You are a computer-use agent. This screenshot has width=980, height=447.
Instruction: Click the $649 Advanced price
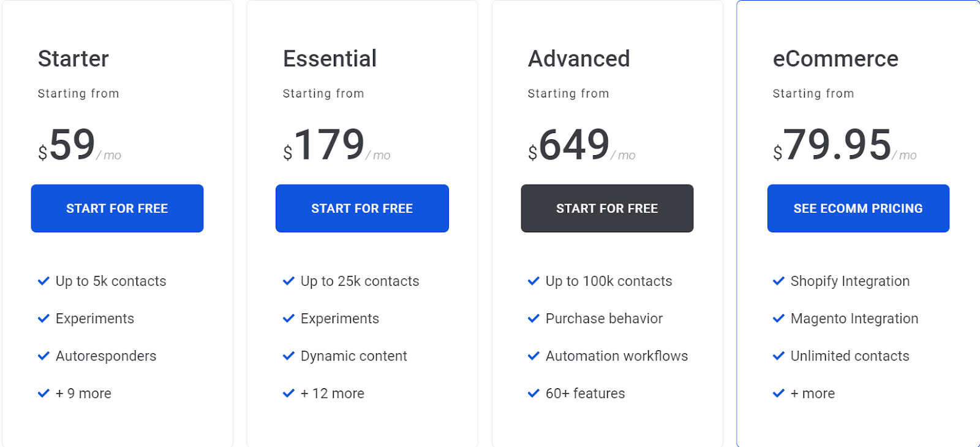(574, 145)
